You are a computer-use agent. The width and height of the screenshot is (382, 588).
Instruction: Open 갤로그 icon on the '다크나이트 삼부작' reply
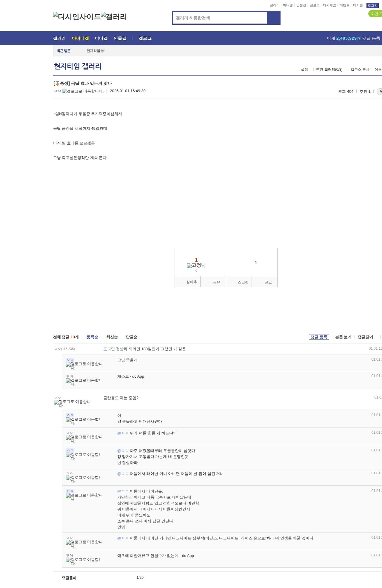(x=84, y=544)
